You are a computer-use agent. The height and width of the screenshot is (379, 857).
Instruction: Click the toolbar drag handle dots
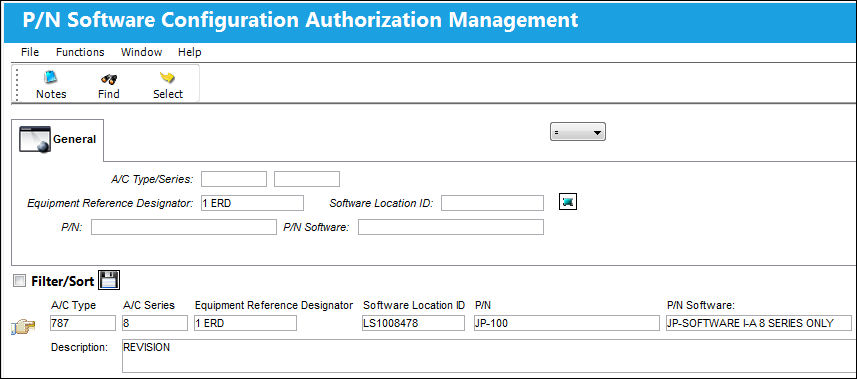17,84
